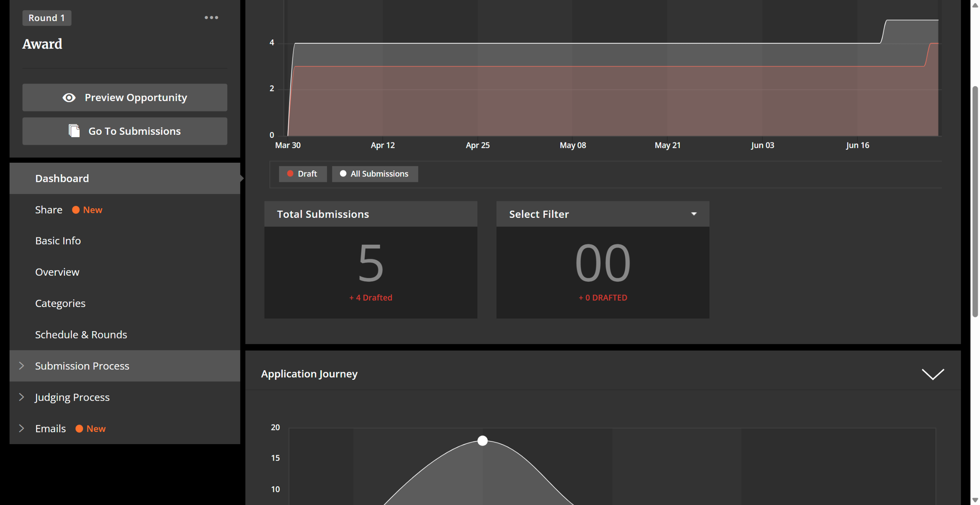This screenshot has width=980, height=505.
Task: Go to Schedule & Rounds
Action: click(81, 335)
